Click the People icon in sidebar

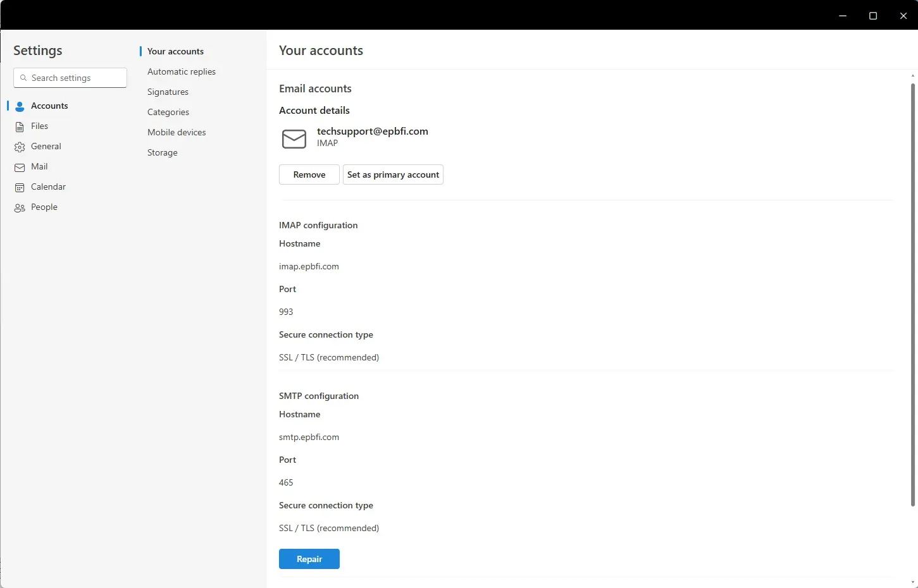click(20, 207)
